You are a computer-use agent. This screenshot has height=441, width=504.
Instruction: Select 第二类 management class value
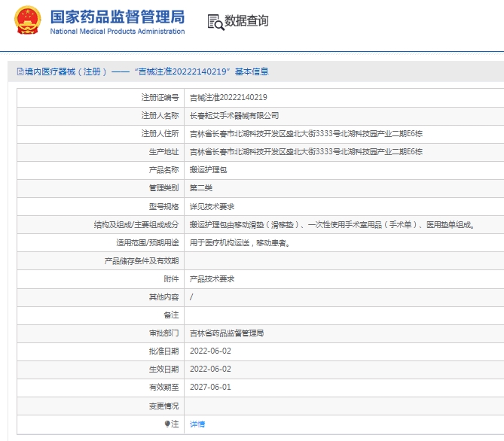point(201,188)
